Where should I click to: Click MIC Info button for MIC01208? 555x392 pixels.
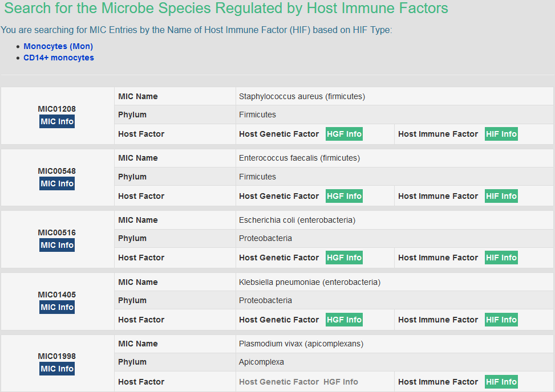pyautogui.click(x=57, y=121)
